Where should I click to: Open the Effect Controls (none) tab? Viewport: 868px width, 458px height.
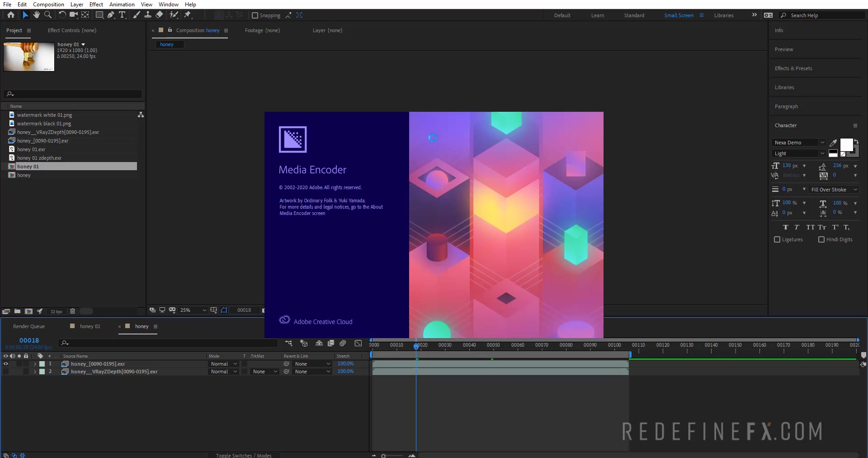[x=72, y=30]
